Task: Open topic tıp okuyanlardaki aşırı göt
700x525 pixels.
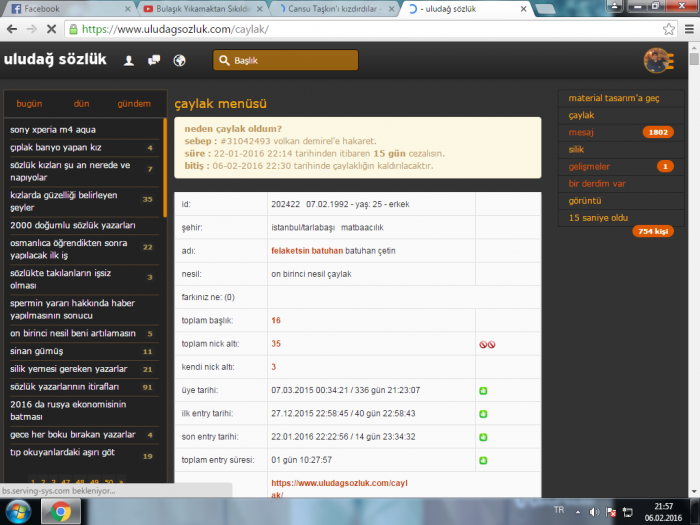Action: [62, 453]
